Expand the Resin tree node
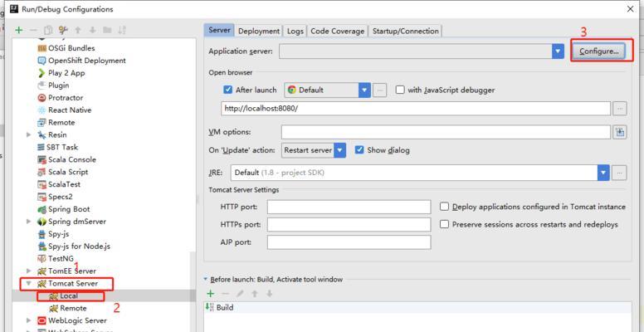Image resolution: width=644 pixels, height=332 pixels. [x=29, y=134]
